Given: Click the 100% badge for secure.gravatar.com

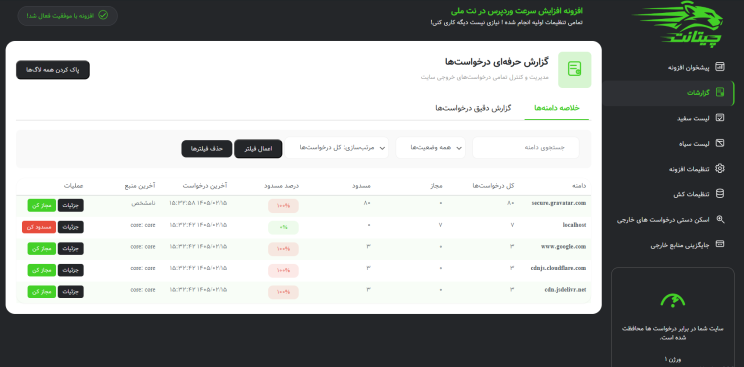Looking at the screenshot, I should coord(283,206).
